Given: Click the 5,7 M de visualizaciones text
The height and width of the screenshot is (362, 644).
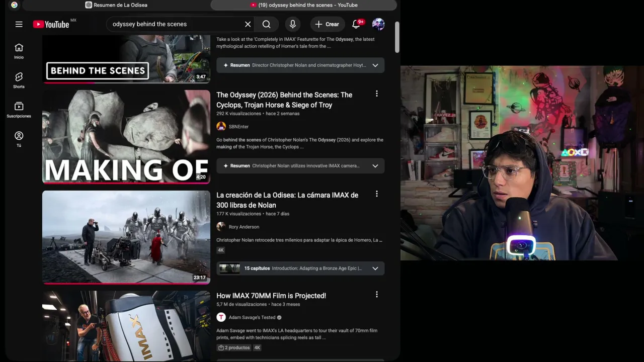Looking at the screenshot, I should pos(242,304).
